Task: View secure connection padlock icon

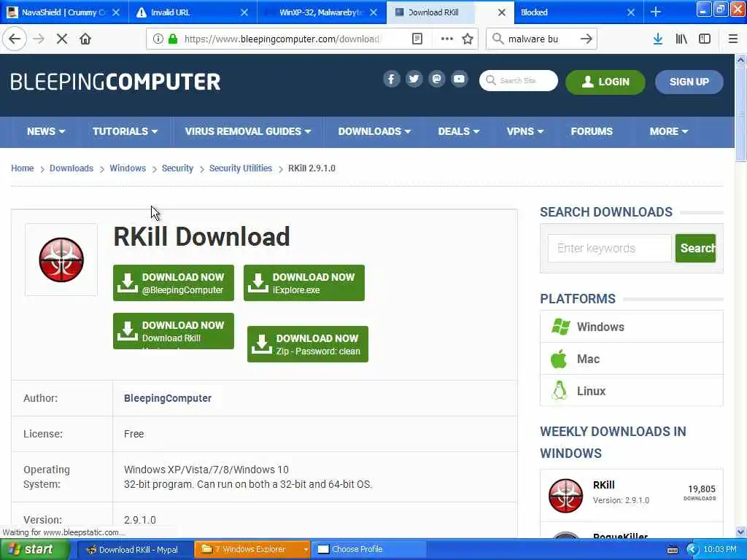Action: [173, 39]
